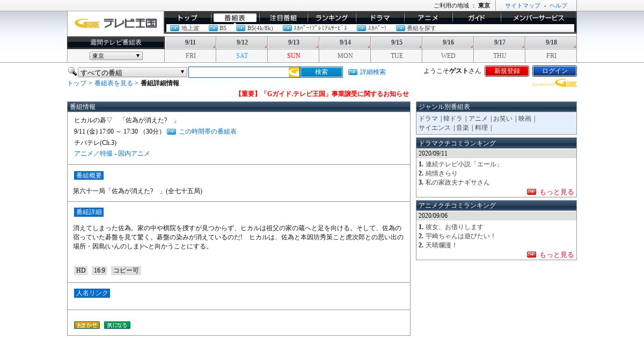Select 9/17 THU date column
Screen dimensions: 644x338
coord(500,49)
